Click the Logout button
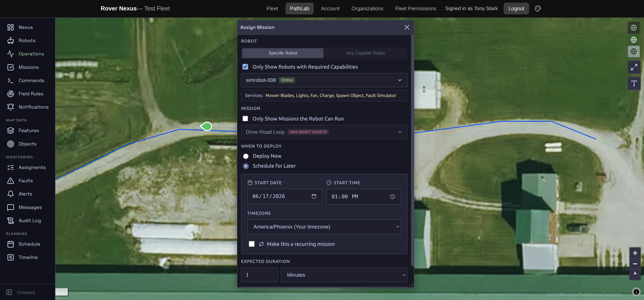This screenshot has width=644, height=300. click(x=516, y=9)
